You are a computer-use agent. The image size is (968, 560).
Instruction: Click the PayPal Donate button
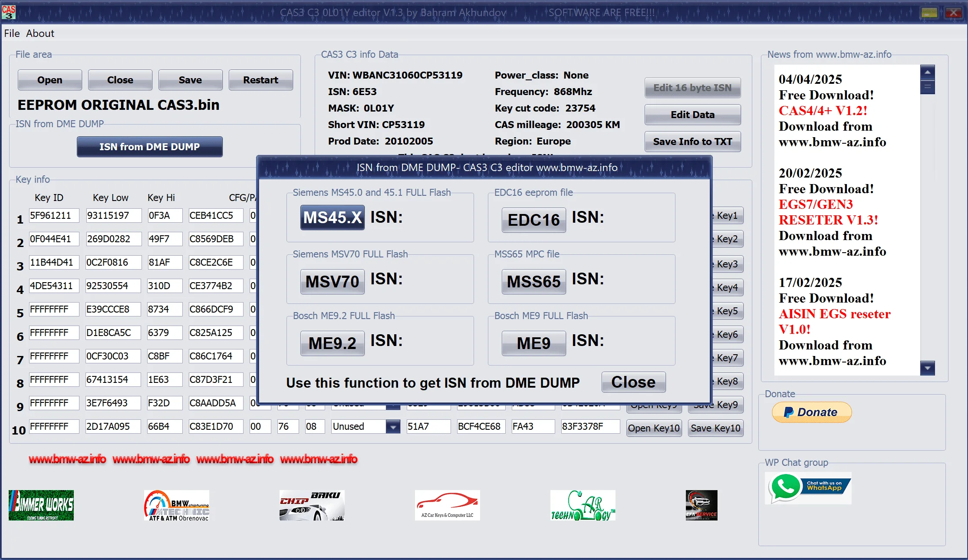point(812,412)
